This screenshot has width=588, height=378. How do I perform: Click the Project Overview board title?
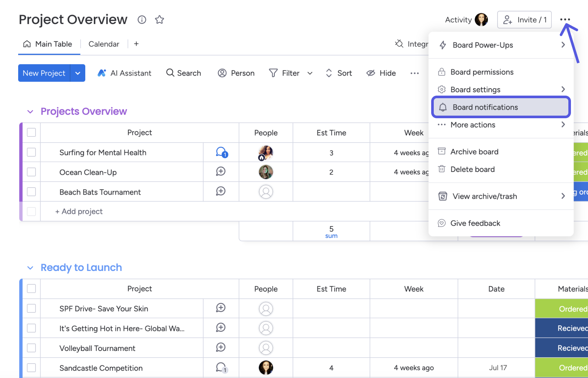(73, 20)
